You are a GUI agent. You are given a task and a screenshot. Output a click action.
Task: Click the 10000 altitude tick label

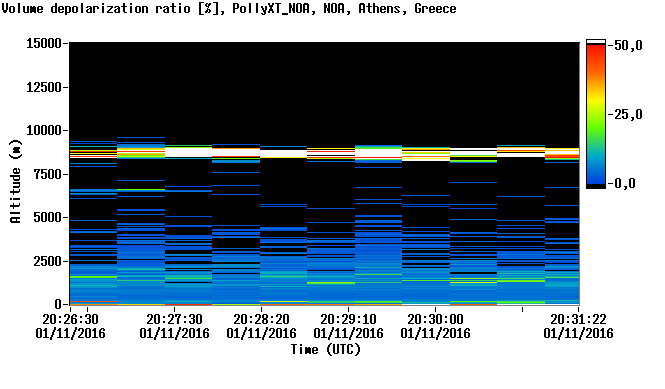pyautogui.click(x=44, y=131)
